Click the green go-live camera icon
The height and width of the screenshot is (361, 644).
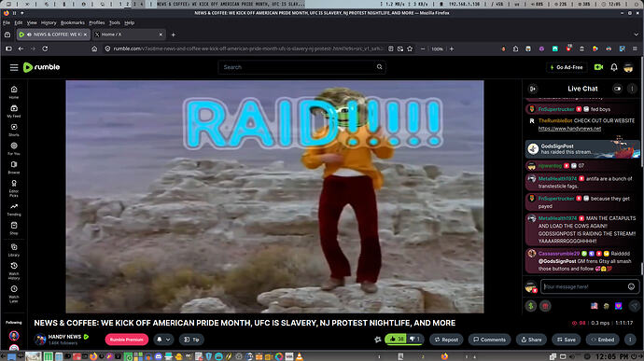598,67
